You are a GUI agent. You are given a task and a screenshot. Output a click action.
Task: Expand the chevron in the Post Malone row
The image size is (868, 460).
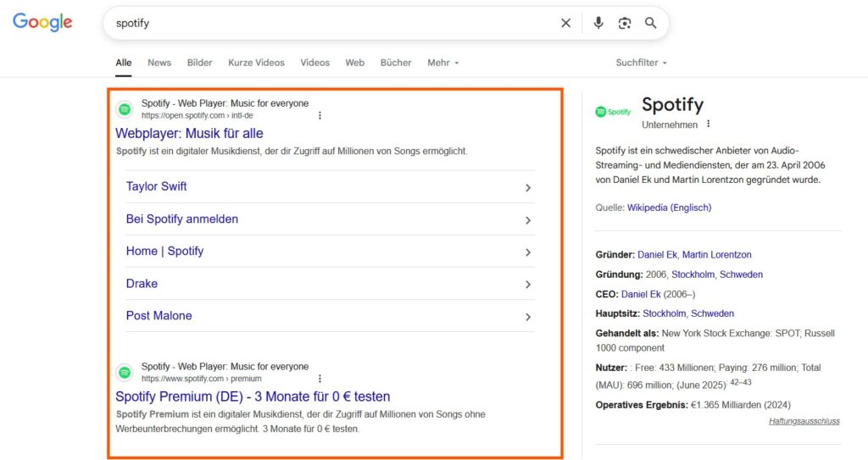pos(528,317)
